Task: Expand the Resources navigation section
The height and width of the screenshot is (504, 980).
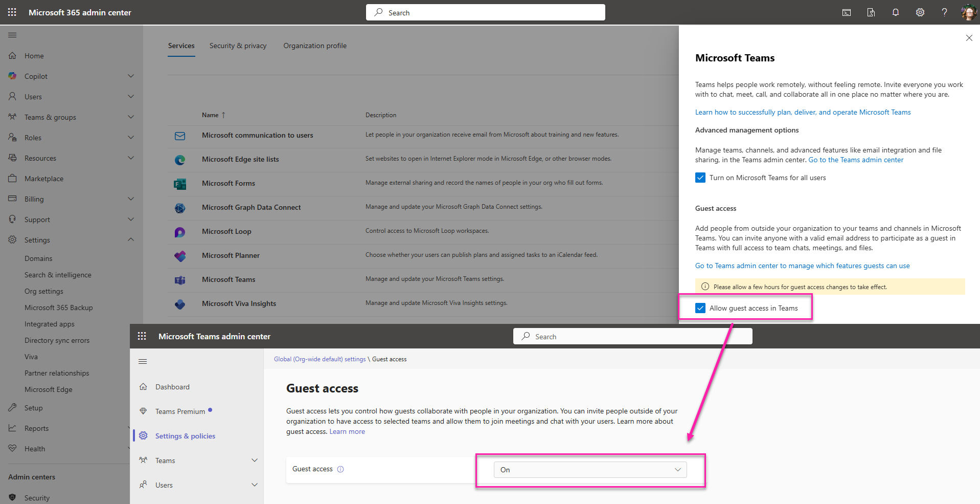Action: click(131, 158)
